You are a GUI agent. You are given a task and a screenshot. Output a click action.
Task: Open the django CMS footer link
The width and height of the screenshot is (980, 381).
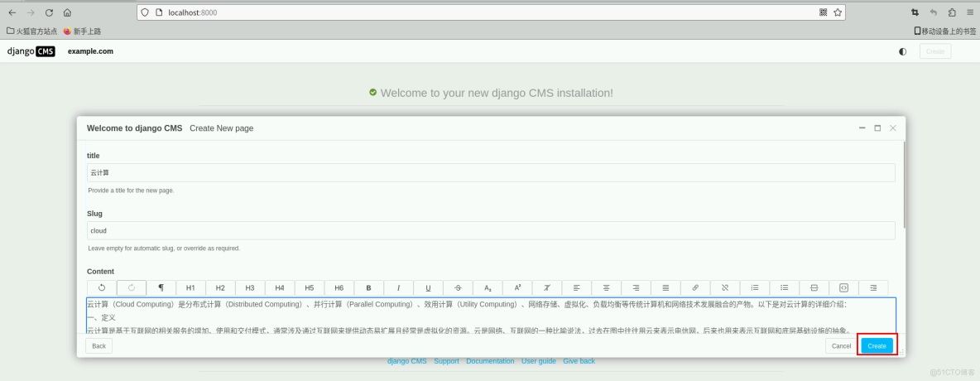coord(407,361)
